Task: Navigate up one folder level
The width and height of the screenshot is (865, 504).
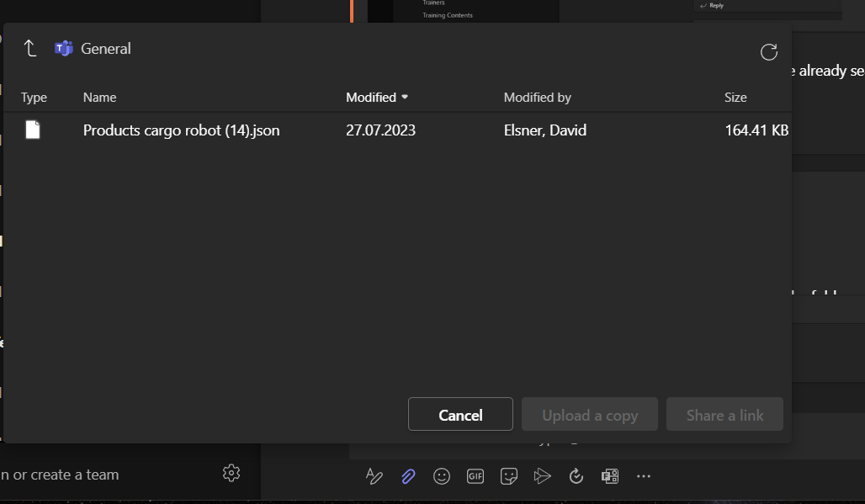Action: coord(29,48)
